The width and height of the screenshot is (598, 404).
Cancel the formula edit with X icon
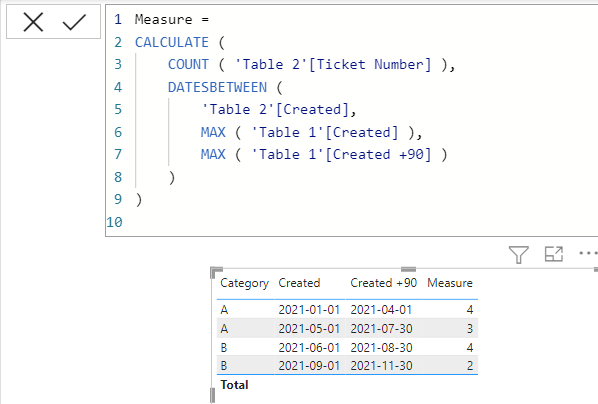coord(33,22)
